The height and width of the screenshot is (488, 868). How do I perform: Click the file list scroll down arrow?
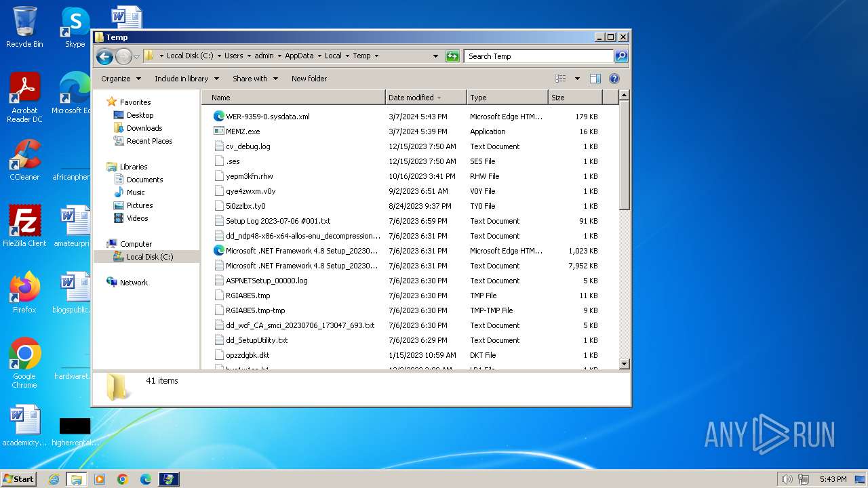click(x=625, y=364)
